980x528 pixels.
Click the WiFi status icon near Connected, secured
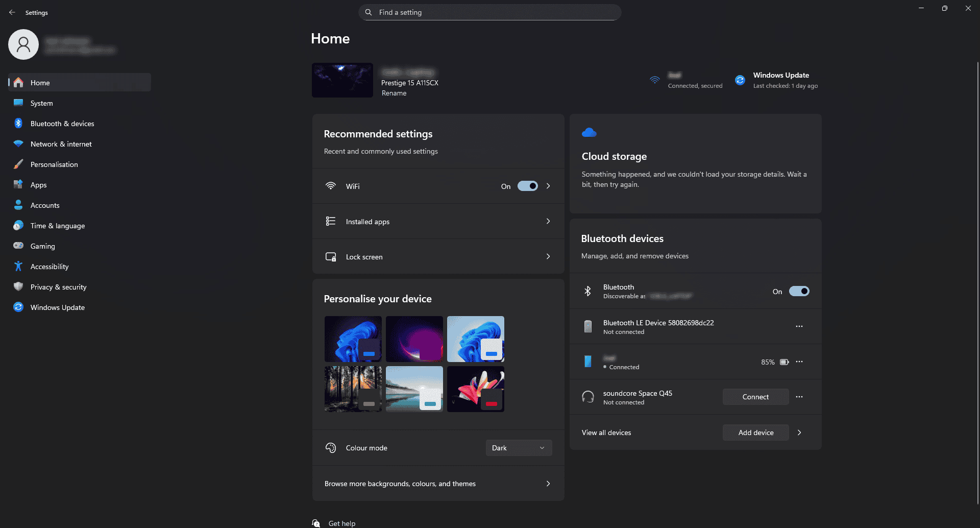[x=655, y=80]
